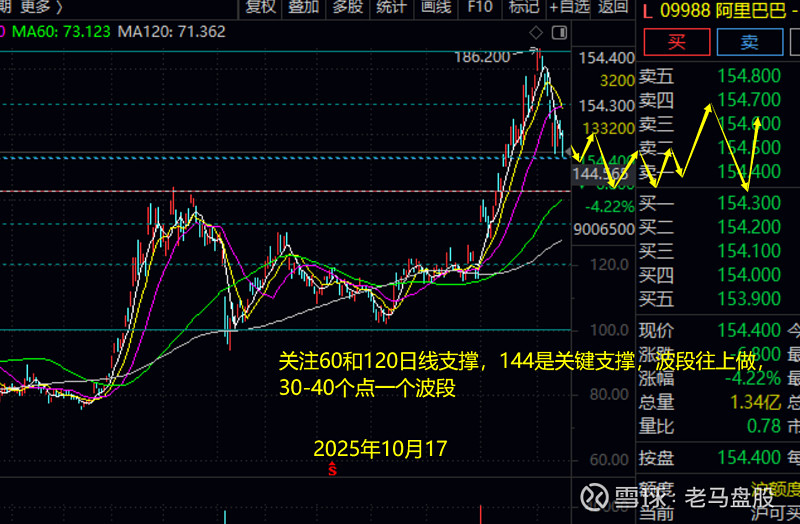Select the 买一 154.300 bid row
Screen dimensions: 800x524
point(710,203)
